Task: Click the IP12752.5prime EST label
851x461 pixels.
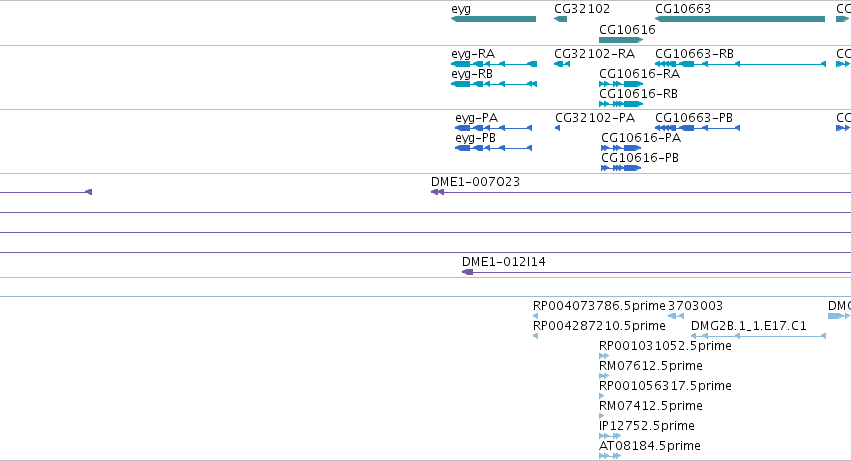Action: pyautogui.click(x=647, y=426)
